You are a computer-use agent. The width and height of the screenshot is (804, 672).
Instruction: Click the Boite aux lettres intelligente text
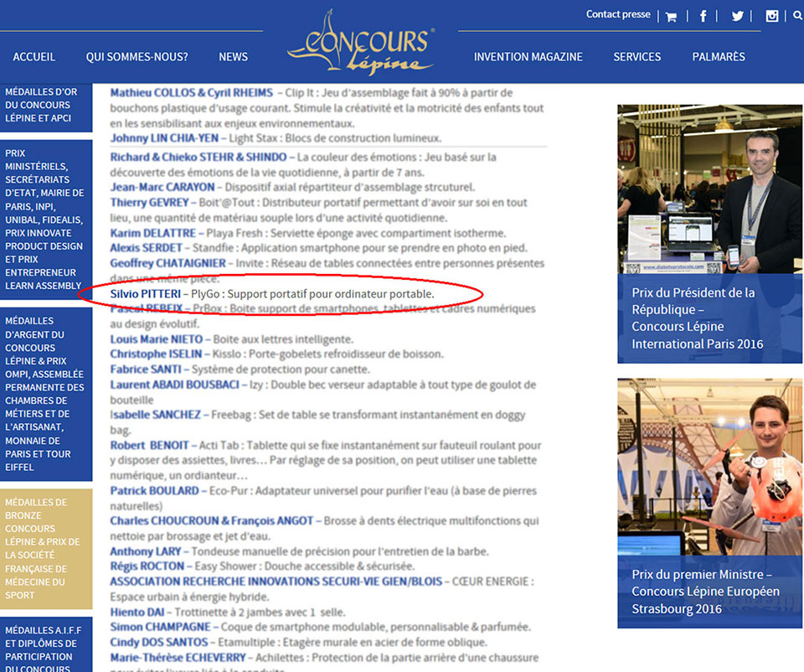283,339
